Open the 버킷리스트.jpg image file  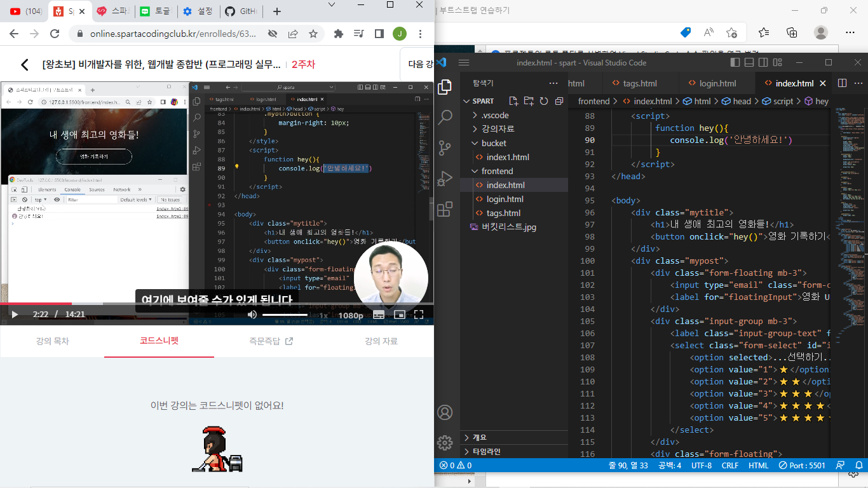pos(509,227)
